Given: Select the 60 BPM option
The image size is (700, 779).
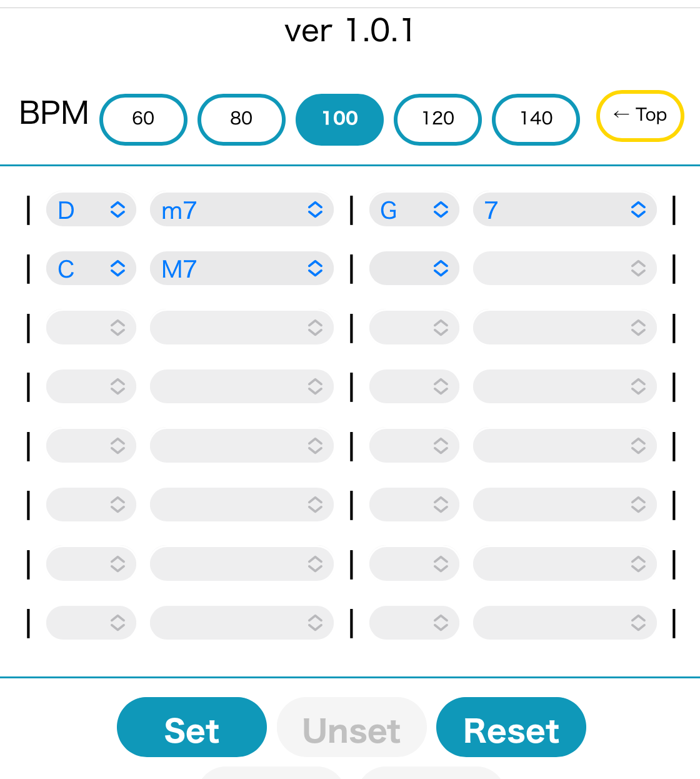Looking at the screenshot, I should click(143, 119).
